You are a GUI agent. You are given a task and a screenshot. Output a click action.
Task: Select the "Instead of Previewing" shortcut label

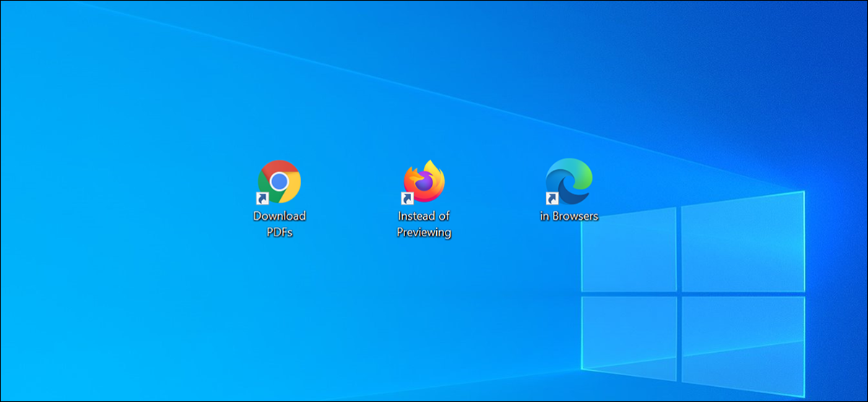(424, 224)
